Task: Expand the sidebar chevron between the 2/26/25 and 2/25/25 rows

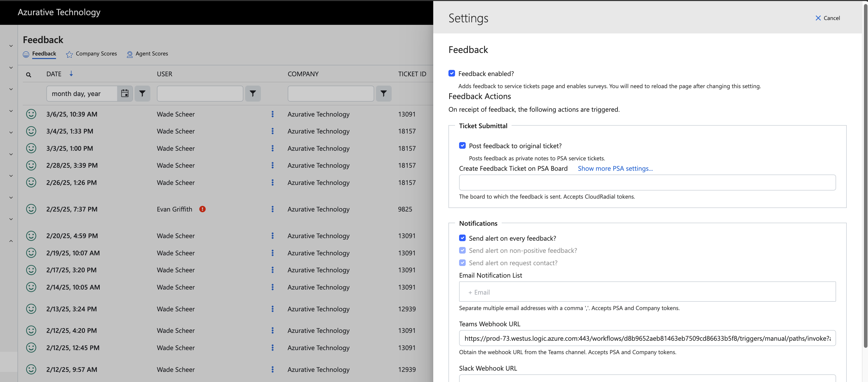Action: point(11,198)
